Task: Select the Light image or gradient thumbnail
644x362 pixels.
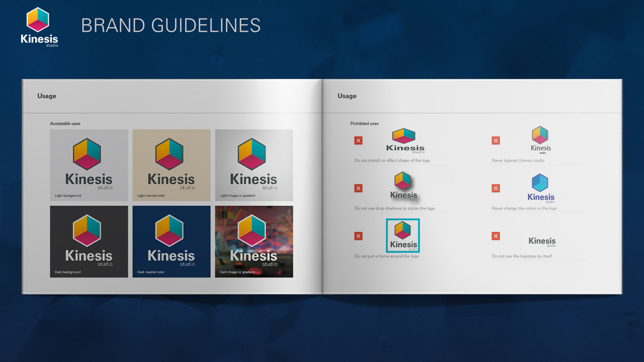Action: pos(254,165)
